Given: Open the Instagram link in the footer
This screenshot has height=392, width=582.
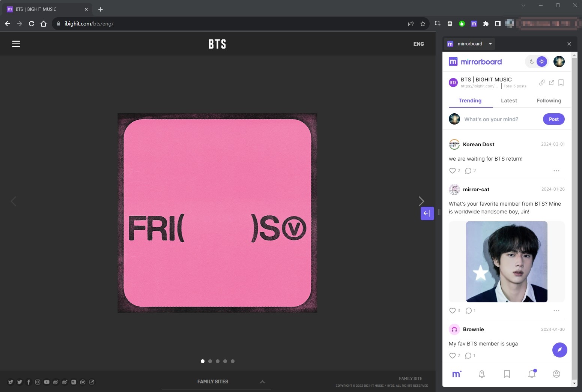Looking at the screenshot, I should pos(38,382).
